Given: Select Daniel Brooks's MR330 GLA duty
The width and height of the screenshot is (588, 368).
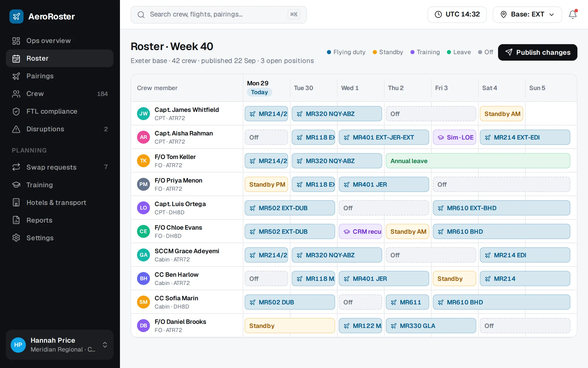Looking at the screenshot, I should pyautogui.click(x=431, y=326).
